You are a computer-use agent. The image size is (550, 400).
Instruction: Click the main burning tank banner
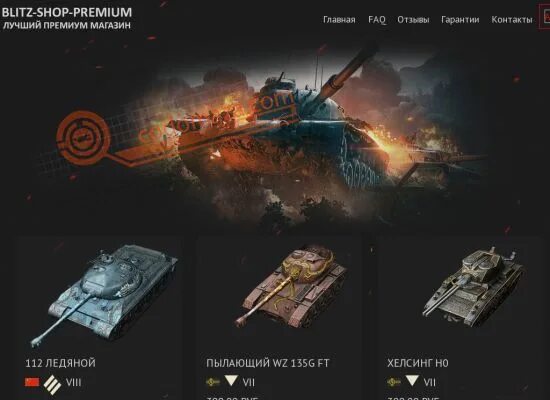click(x=274, y=133)
